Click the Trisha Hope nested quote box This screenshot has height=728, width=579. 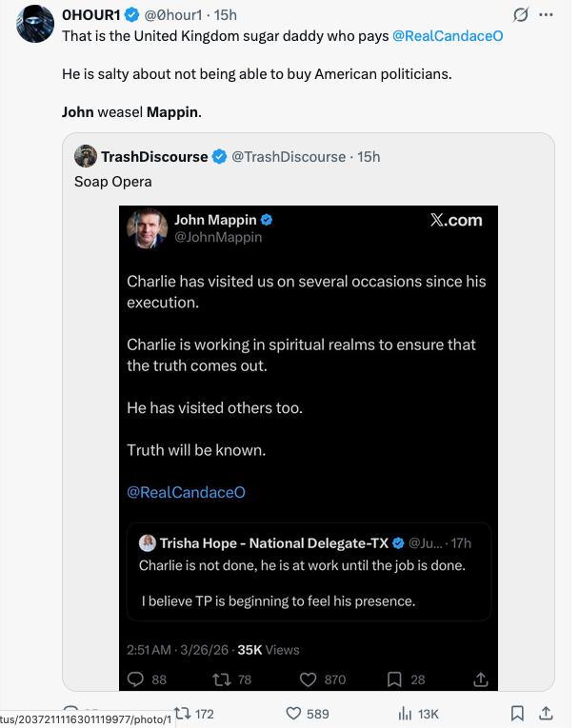[309, 571]
